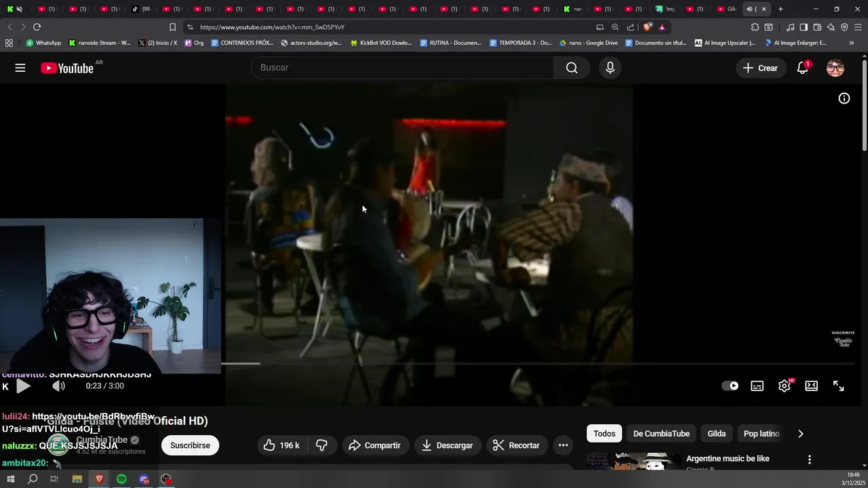Image resolution: width=868 pixels, height=488 pixels.
Task: Open Leo AI sparkle icon
Action: tap(831, 27)
